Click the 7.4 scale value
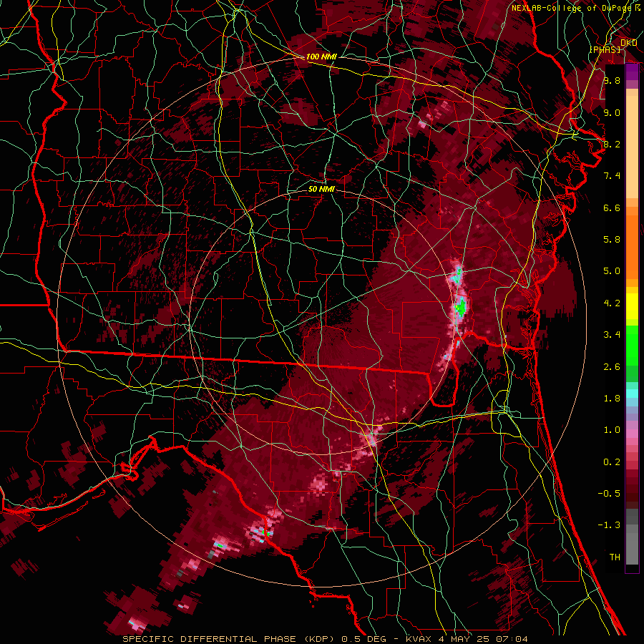 coord(612,176)
